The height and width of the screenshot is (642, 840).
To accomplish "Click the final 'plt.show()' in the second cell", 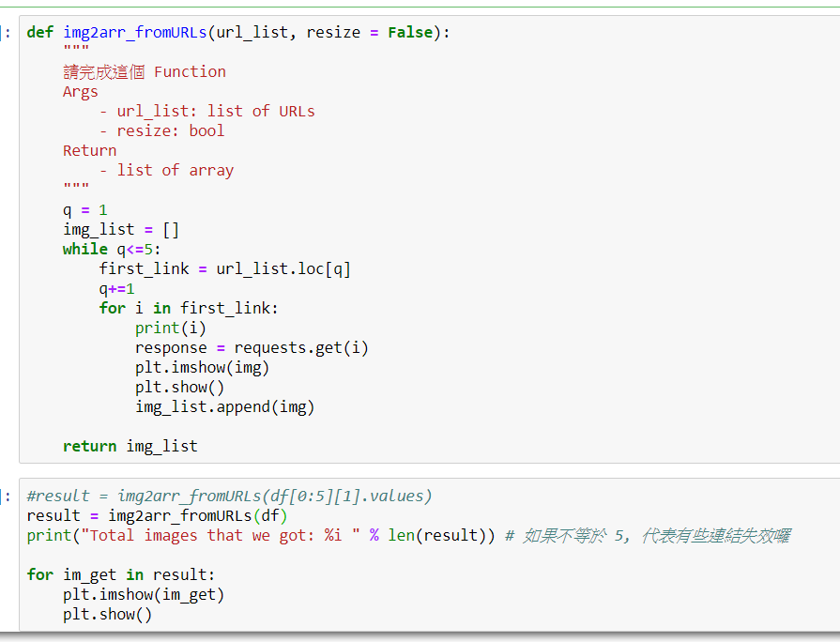I will [x=108, y=615].
